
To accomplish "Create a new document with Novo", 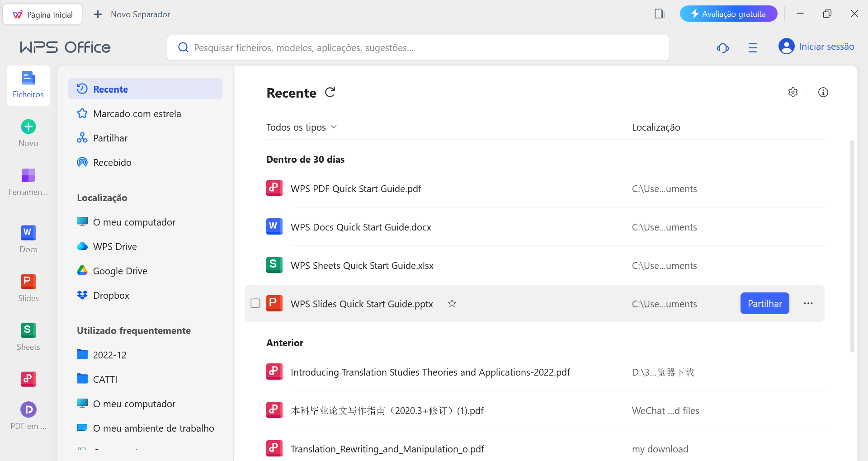I will pos(28,133).
